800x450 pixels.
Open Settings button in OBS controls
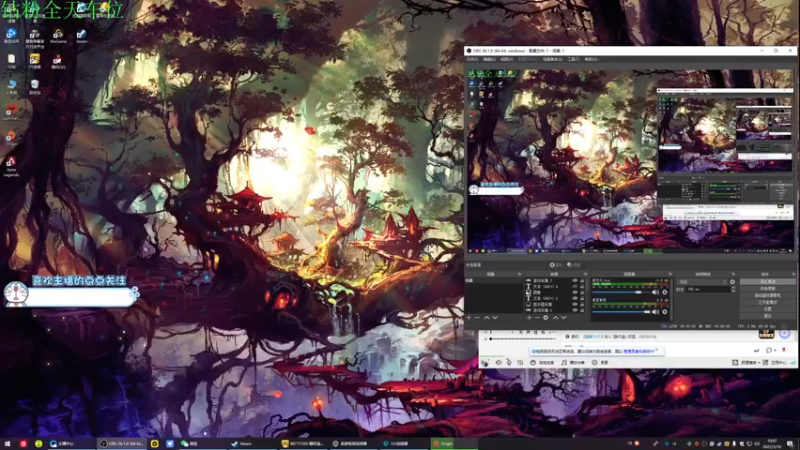[768, 309]
